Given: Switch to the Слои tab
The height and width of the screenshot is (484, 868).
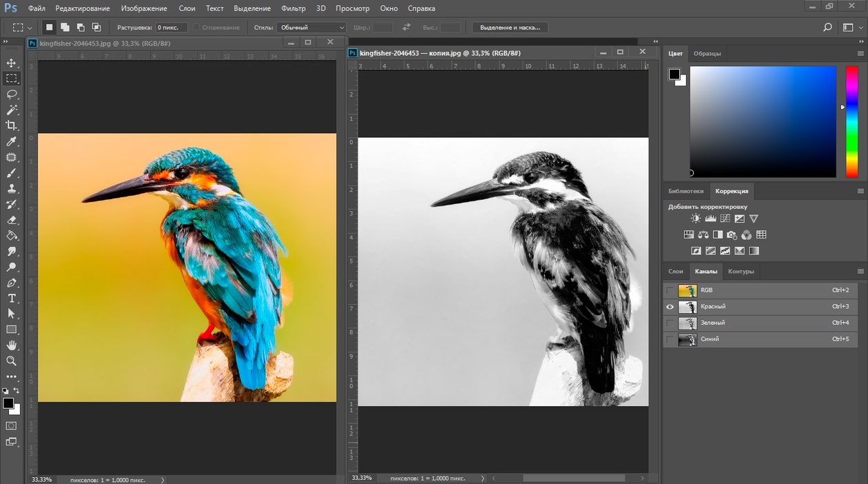Looking at the screenshot, I should pos(676,272).
